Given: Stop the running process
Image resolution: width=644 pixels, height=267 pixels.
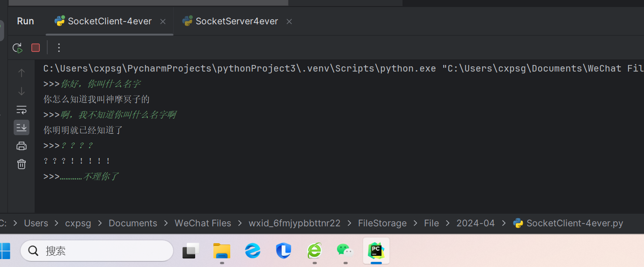Looking at the screenshot, I should 36,48.
